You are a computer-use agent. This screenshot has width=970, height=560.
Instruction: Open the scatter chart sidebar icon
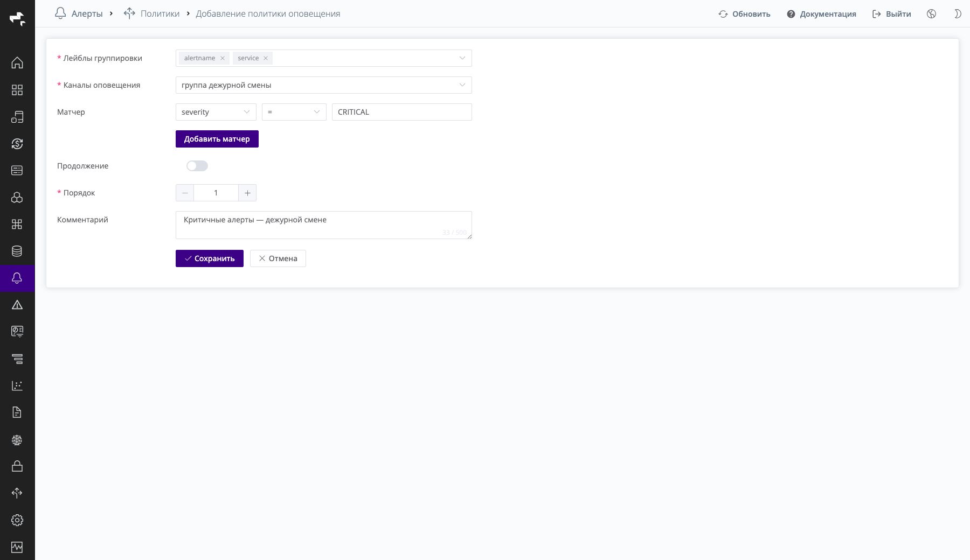(x=17, y=386)
